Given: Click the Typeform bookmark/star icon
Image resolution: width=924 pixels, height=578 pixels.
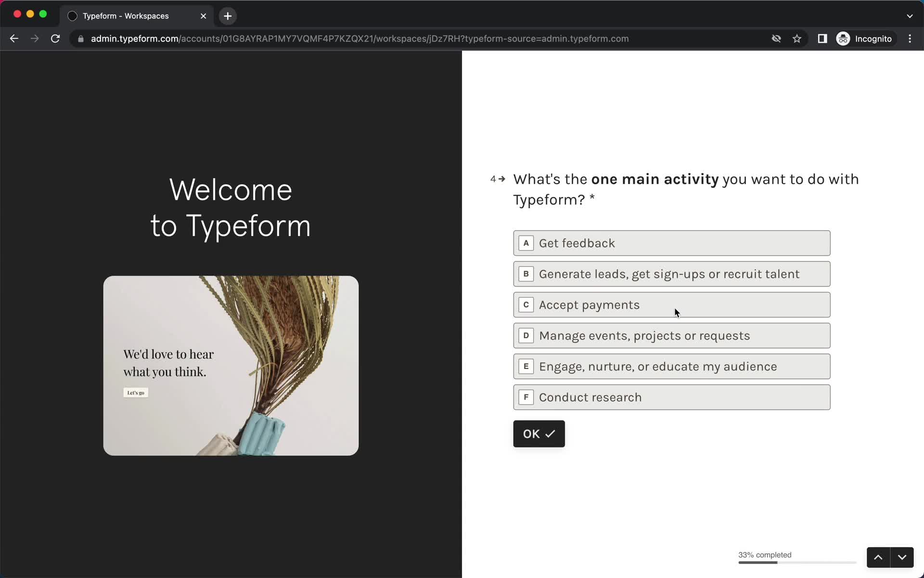Looking at the screenshot, I should click(796, 39).
